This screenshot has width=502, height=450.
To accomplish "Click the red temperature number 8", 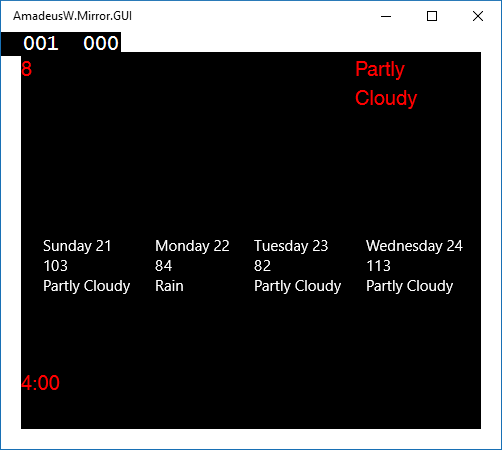I will tap(26, 69).
